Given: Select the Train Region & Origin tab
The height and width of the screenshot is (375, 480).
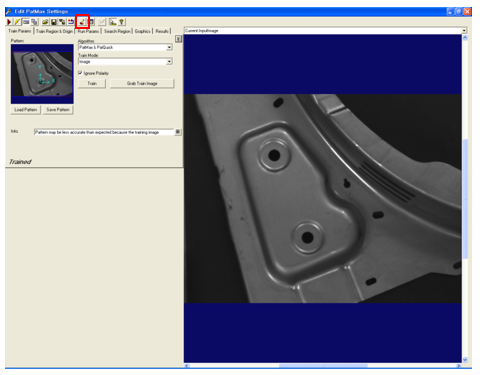Looking at the screenshot, I should point(54,31).
